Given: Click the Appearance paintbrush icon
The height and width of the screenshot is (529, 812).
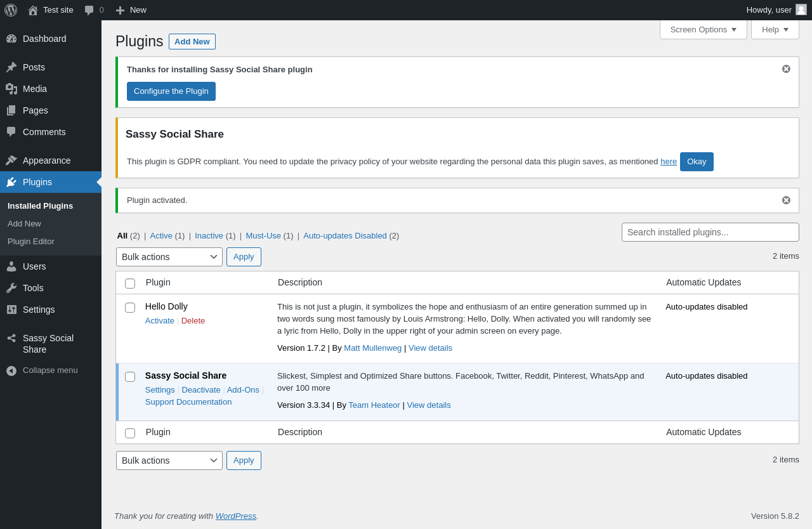Looking at the screenshot, I should tap(11, 160).
